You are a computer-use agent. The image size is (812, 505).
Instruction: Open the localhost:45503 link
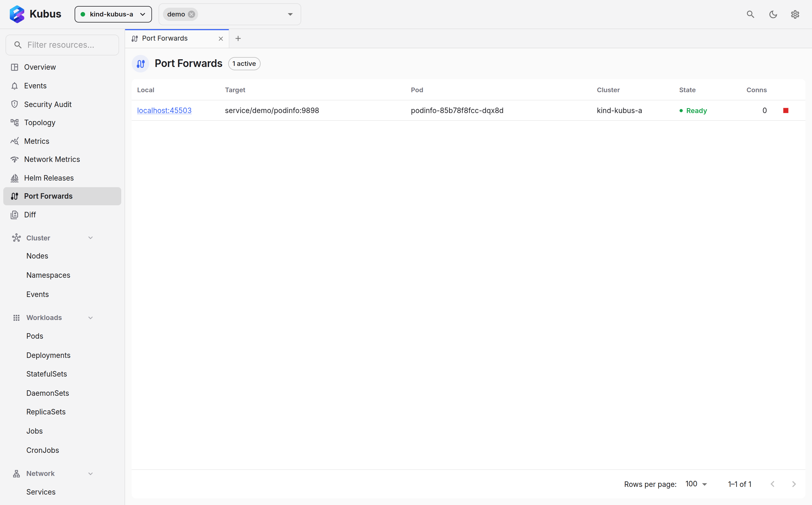coord(164,111)
